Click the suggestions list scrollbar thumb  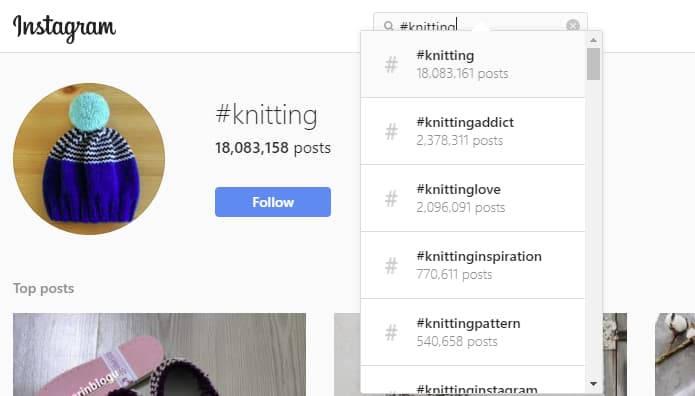pyautogui.click(x=593, y=64)
